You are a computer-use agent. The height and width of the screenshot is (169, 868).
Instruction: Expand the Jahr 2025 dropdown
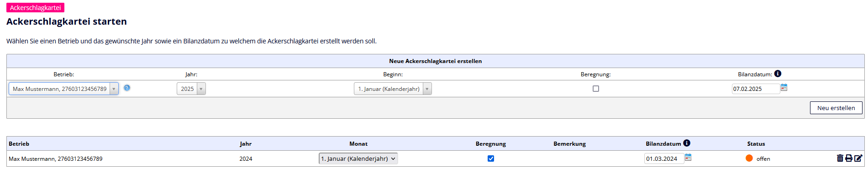pos(191,89)
